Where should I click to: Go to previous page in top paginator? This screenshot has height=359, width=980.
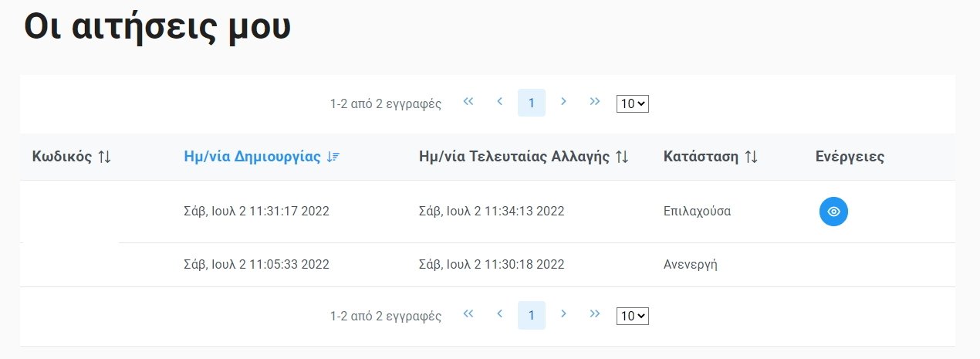(x=499, y=102)
